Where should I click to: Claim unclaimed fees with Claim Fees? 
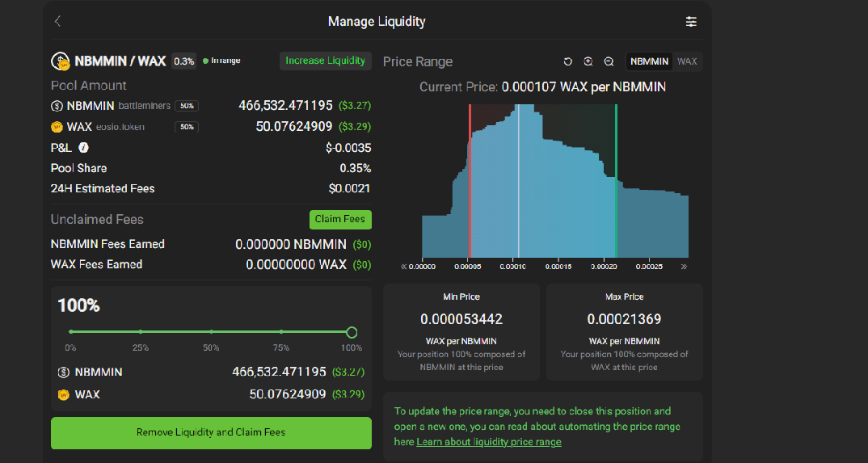(340, 220)
